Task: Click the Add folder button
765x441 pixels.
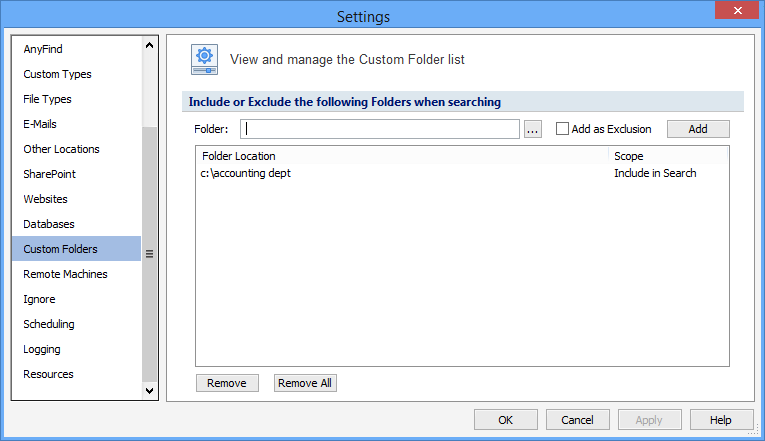Action: tap(697, 129)
